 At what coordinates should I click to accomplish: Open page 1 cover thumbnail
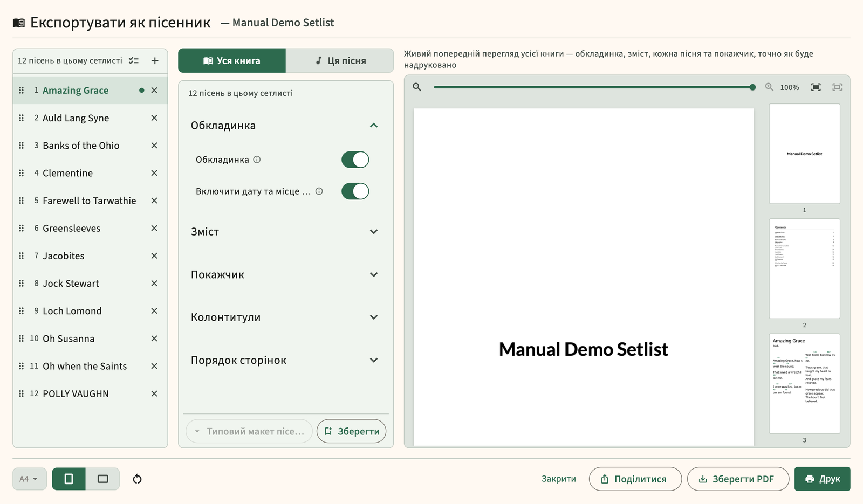click(805, 154)
